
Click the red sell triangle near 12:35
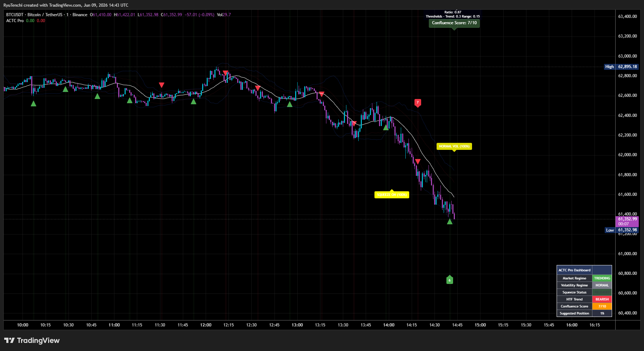[258, 88]
